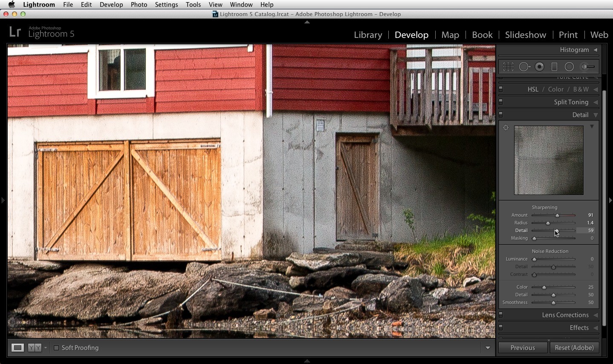Expand the Histogram panel
613x364 pixels.
click(596, 50)
